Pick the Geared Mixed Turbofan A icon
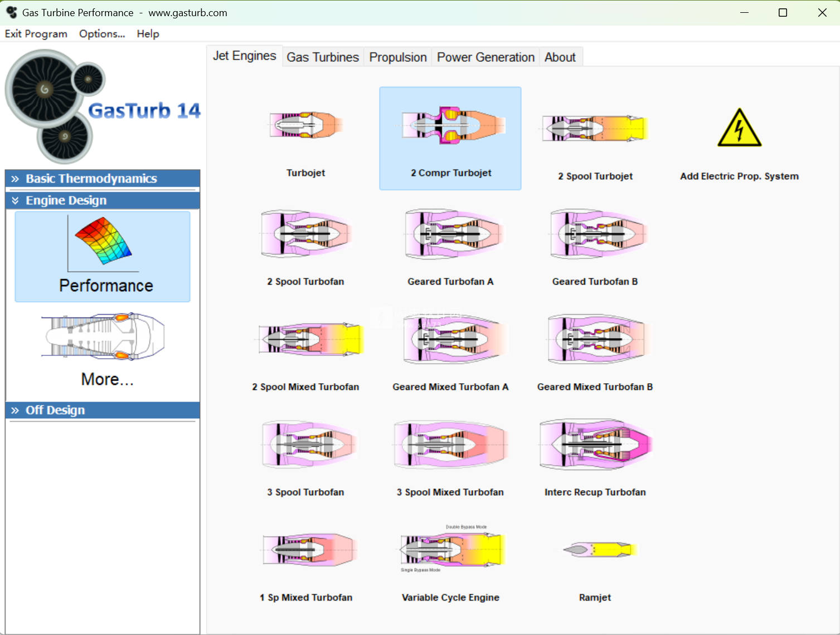Image resolution: width=840 pixels, height=635 pixels. [455, 339]
